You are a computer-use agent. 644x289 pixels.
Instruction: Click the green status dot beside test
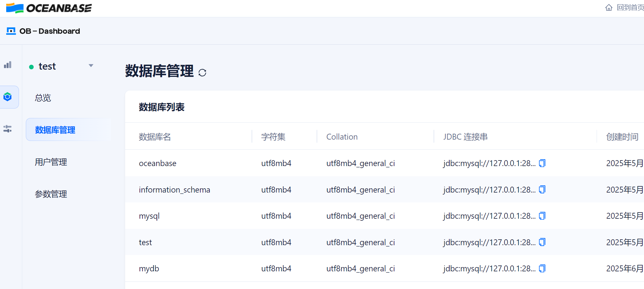coord(31,67)
